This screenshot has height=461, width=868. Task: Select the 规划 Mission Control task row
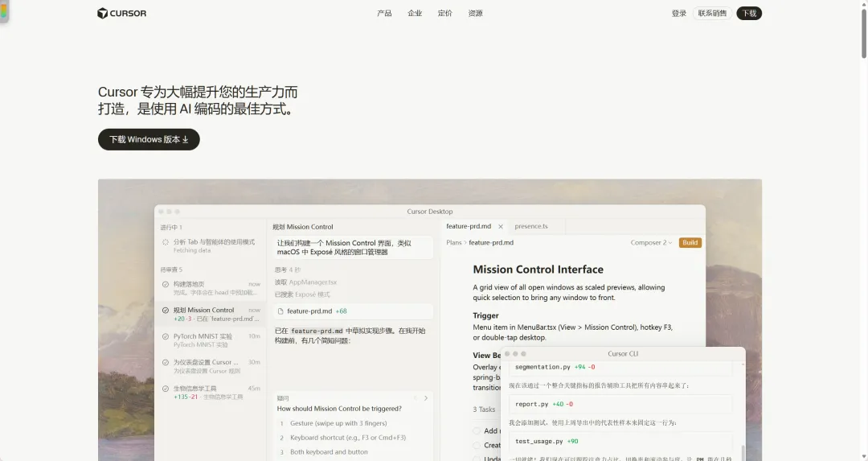[211, 314]
